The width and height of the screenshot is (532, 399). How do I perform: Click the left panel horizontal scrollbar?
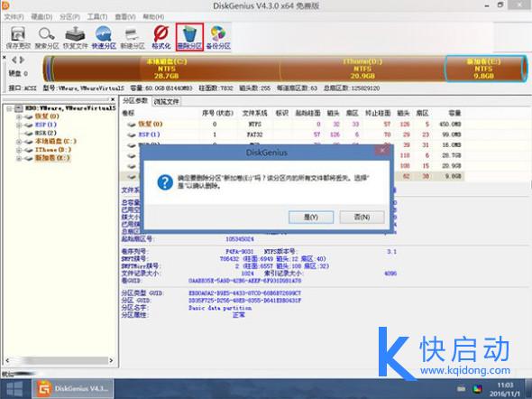pyautogui.click(x=59, y=360)
